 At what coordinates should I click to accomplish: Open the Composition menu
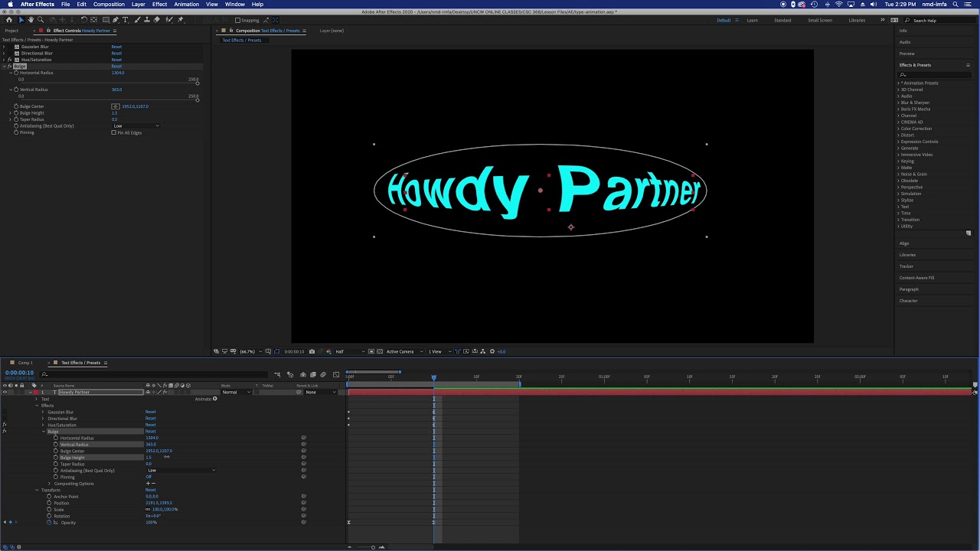[109, 4]
